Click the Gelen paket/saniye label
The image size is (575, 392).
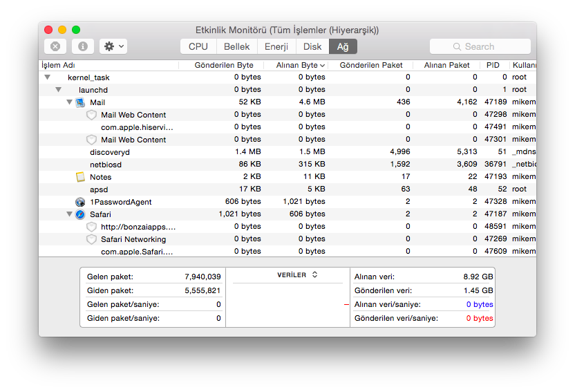point(123,305)
